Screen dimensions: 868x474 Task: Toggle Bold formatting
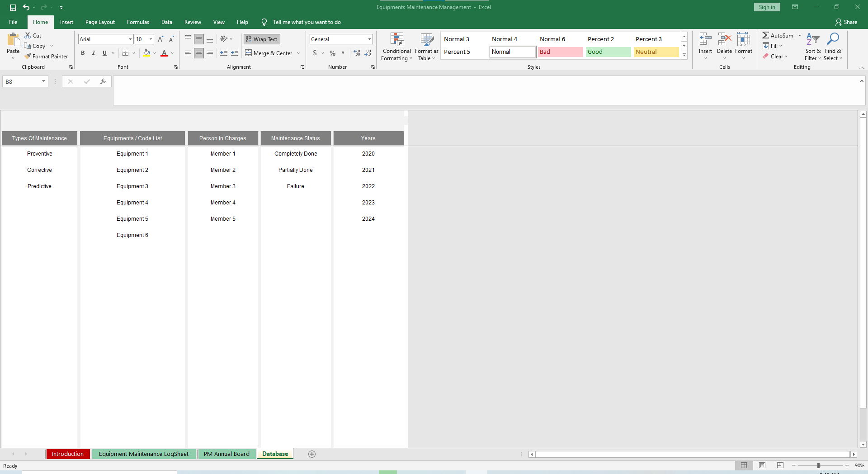(83, 53)
